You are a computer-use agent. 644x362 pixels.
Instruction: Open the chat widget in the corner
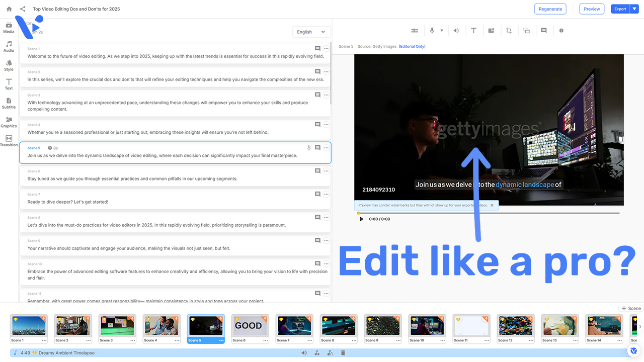[634, 351]
